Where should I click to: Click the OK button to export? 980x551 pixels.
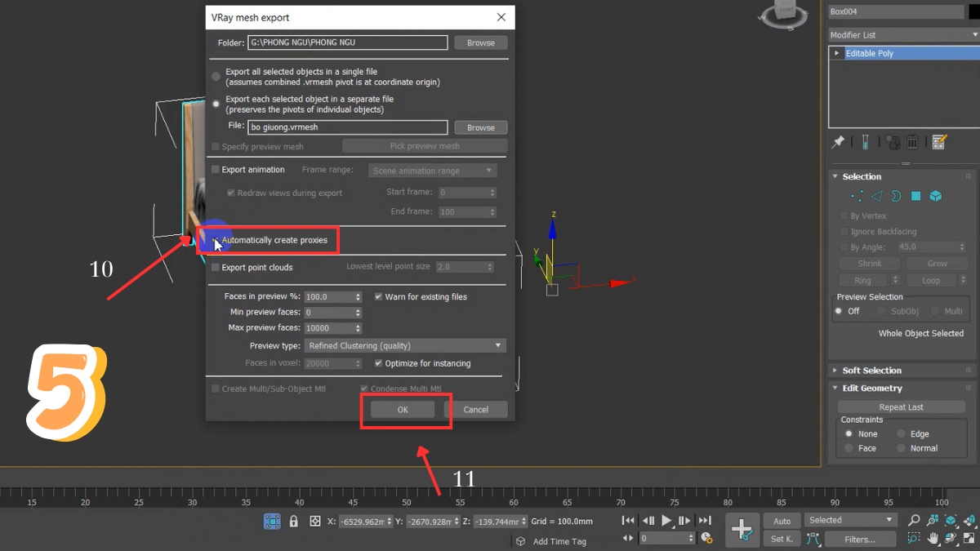point(403,409)
